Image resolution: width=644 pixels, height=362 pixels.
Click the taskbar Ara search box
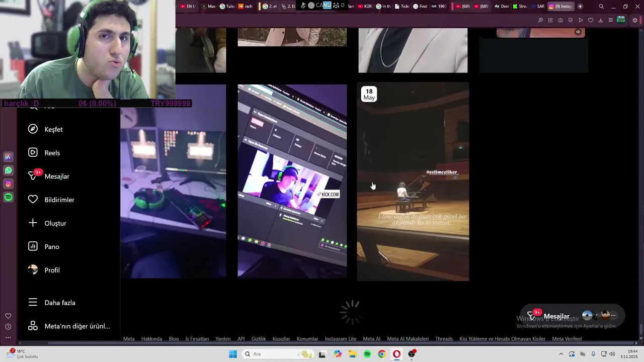coord(277,354)
